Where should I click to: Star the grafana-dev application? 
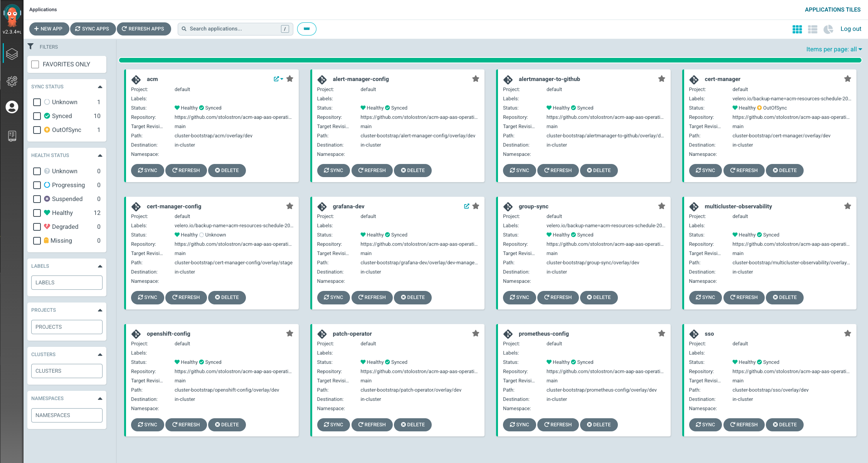coord(476,206)
